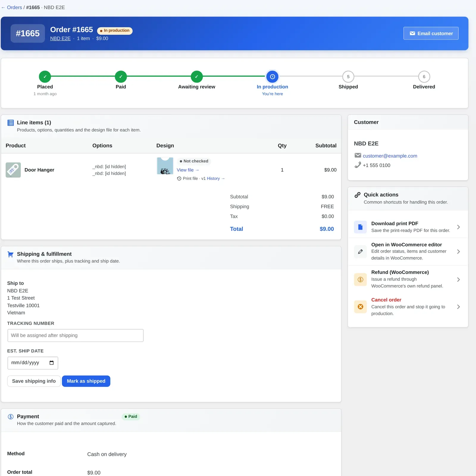The image size is (476, 476).
Task: Open the design preview thumbnail
Action: click(165, 166)
